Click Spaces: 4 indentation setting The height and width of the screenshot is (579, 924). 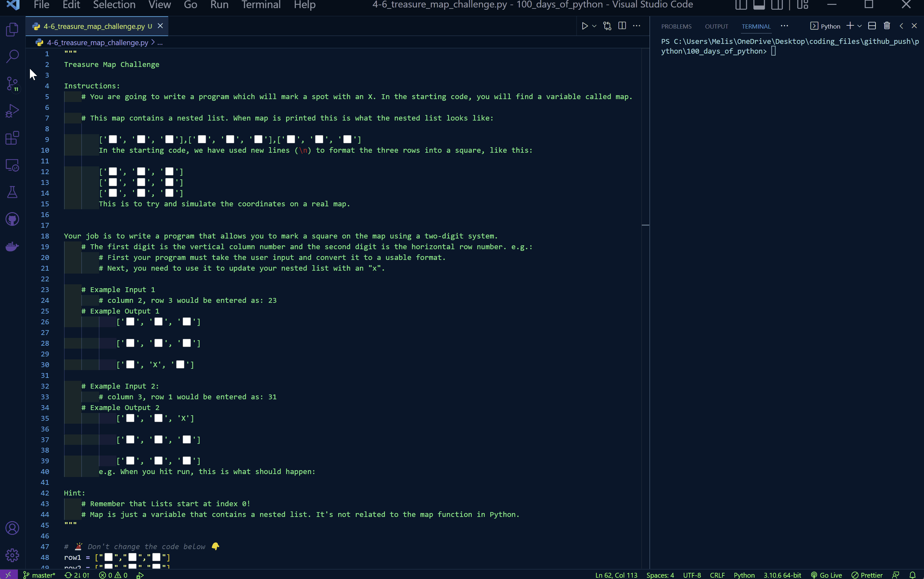click(x=660, y=575)
